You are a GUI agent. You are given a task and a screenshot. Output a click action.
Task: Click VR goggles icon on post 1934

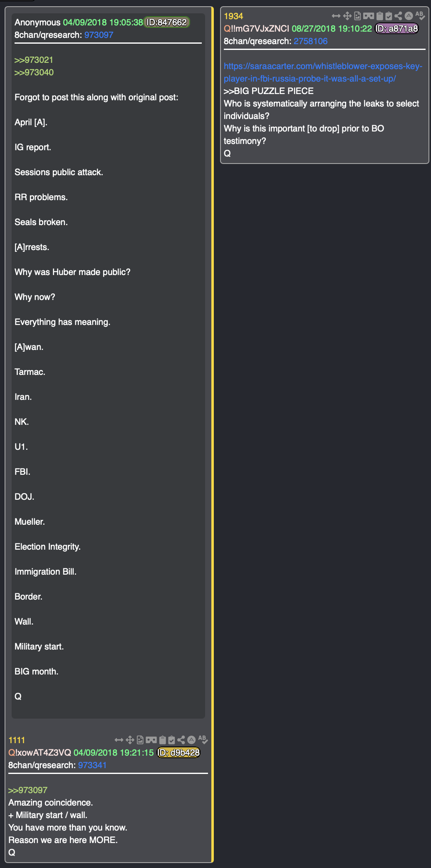(368, 16)
